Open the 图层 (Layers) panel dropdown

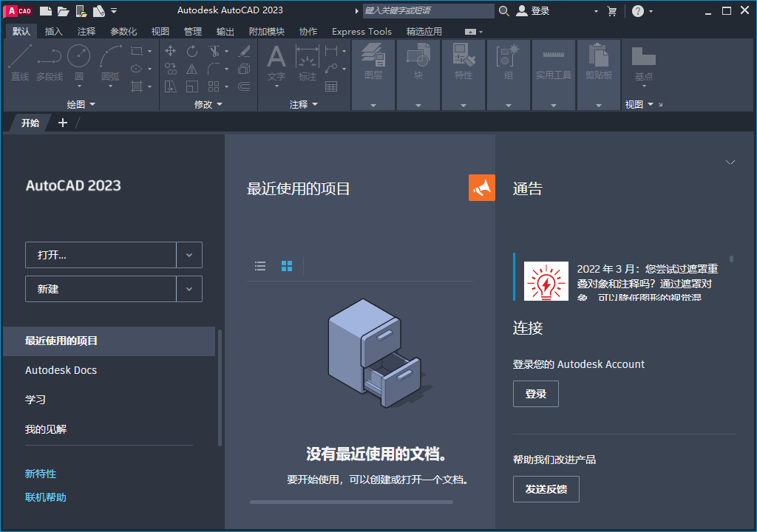tap(373, 105)
